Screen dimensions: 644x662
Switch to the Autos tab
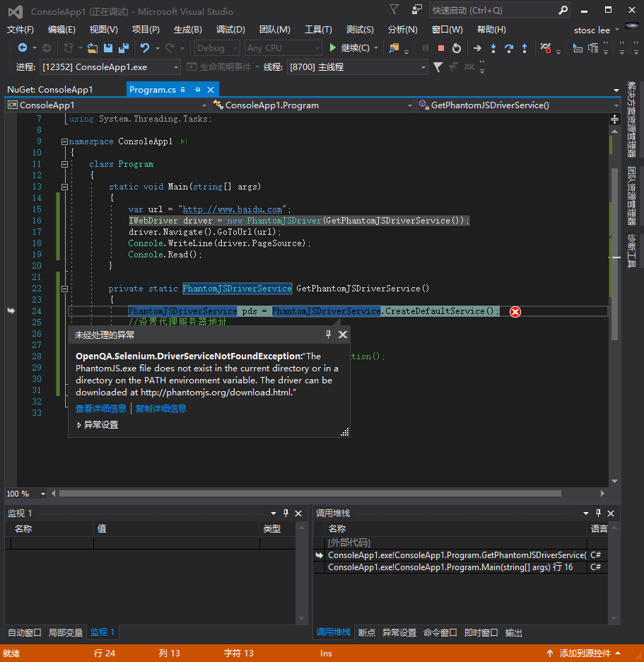(x=25, y=632)
